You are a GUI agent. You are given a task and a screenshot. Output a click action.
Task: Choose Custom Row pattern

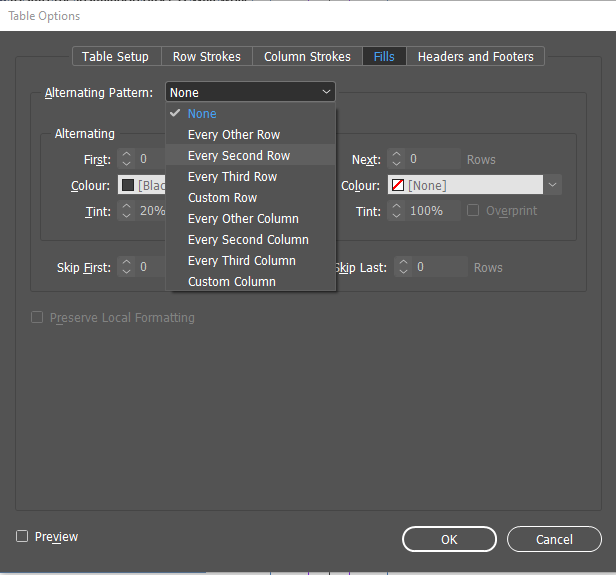251,198
